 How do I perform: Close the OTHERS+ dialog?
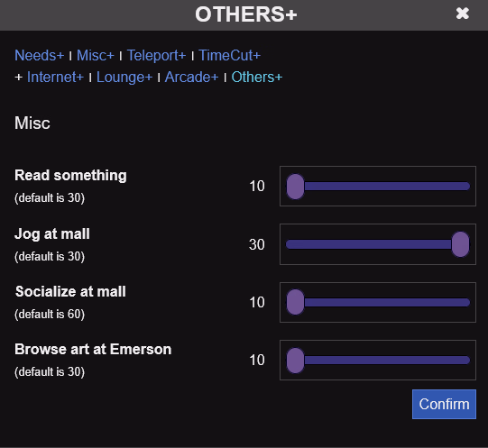point(462,14)
